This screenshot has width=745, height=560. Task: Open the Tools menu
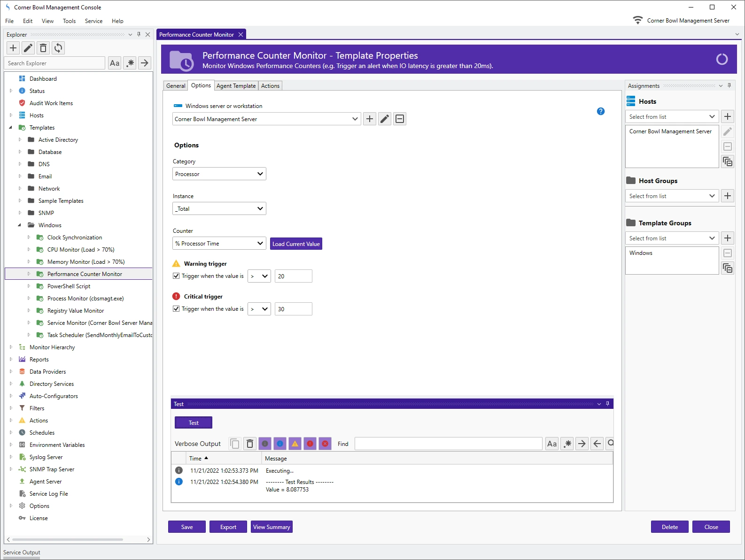[69, 21]
